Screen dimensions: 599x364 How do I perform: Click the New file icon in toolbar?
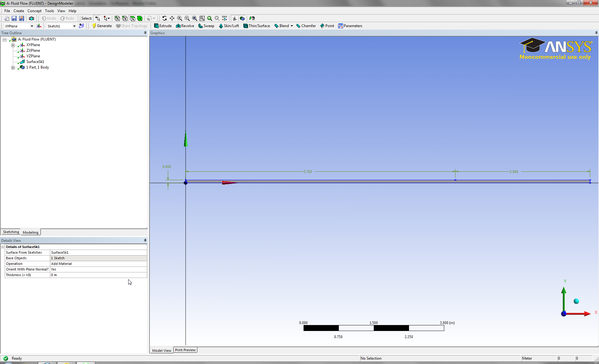(x=7, y=18)
